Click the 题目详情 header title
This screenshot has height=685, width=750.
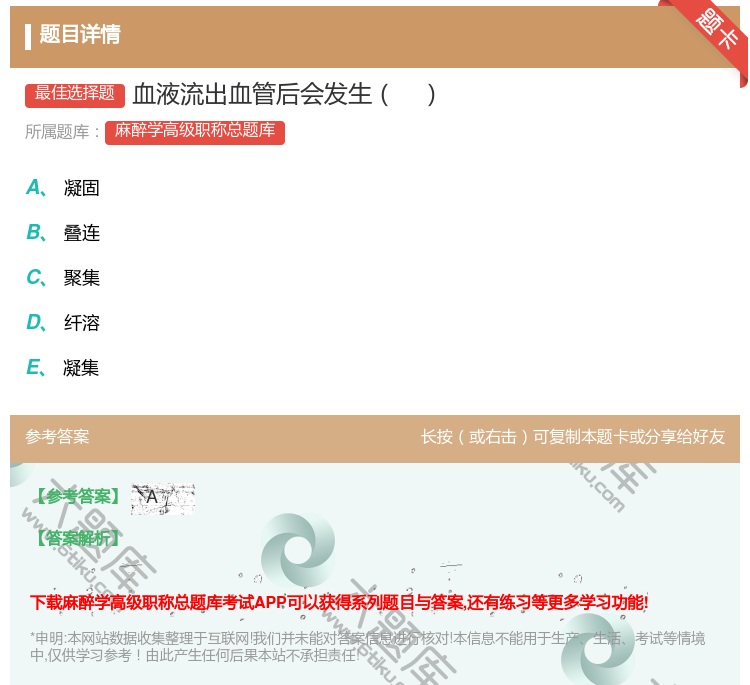tap(80, 34)
